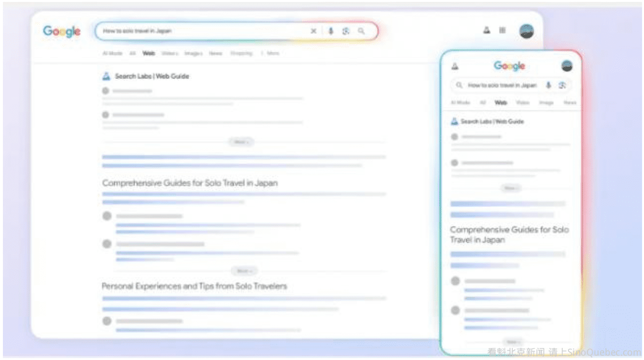Click the Google logo on desktop page
The width and height of the screenshot is (644, 360).
(x=61, y=31)
